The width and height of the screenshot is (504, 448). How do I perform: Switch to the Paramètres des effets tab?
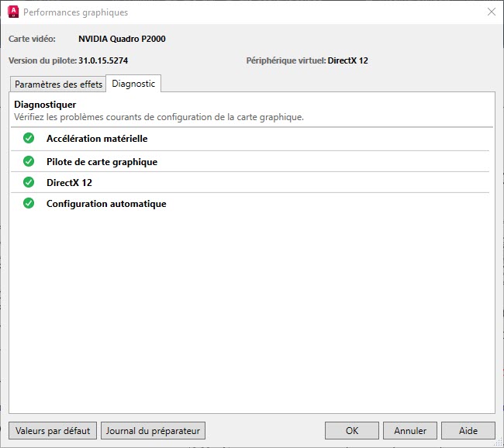[58, 84]
